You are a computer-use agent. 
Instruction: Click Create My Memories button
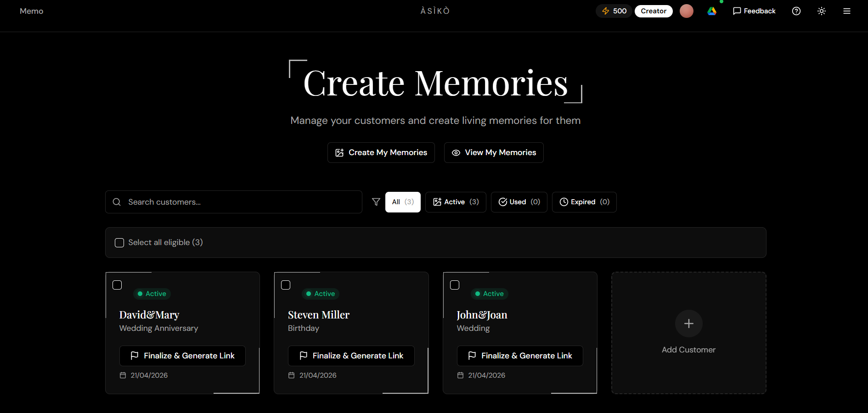tap(381, 152)
